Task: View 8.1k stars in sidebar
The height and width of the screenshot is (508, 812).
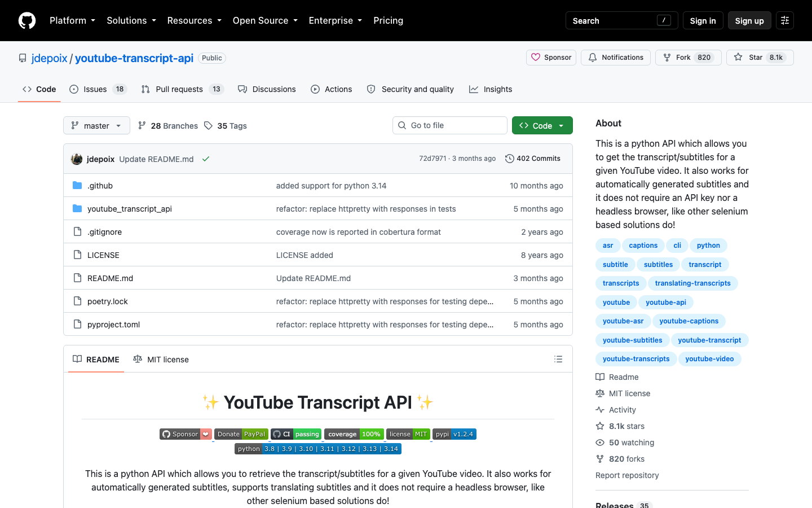Action: click(x=620, y=426)
